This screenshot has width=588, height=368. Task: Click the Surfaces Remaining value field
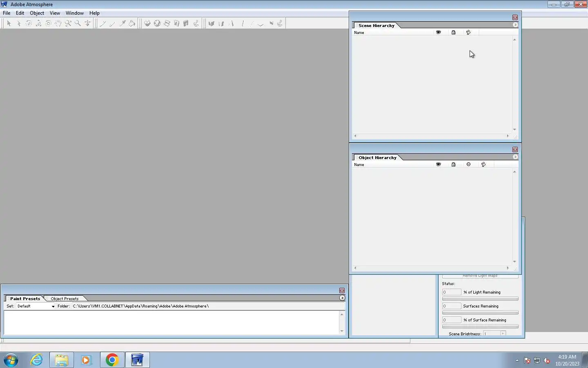point(452,306)
